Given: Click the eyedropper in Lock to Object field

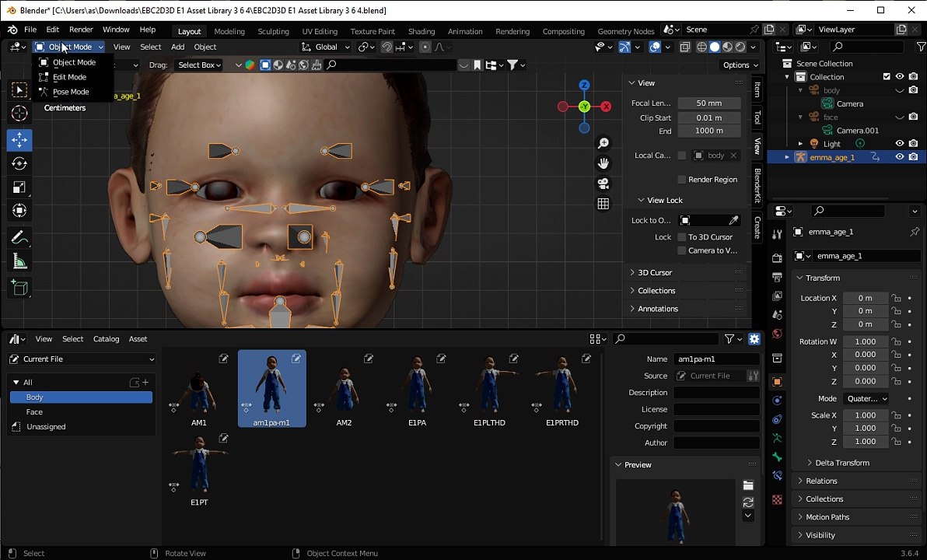Looking at the screenshot, I should pyautogui.click(x=733, y=220).
